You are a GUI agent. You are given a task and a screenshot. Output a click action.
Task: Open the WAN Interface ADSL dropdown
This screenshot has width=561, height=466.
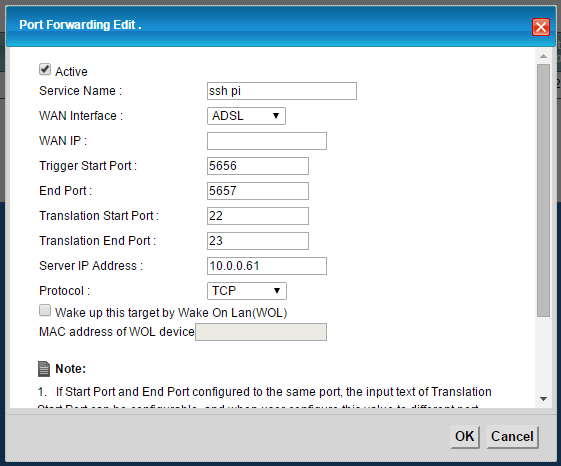[246, 116]
